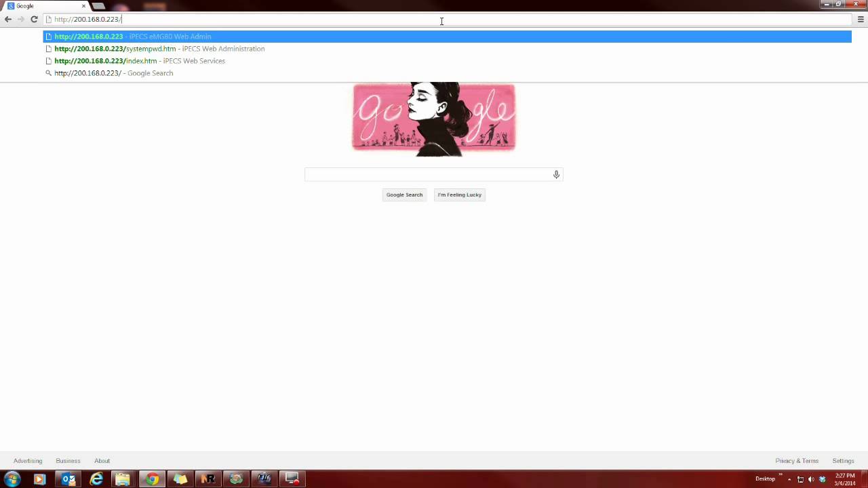This screenshot has width=868, height=488.
Task: Open the screen recorder monitor icon in taskbar
Action: [x=292, y=479]
